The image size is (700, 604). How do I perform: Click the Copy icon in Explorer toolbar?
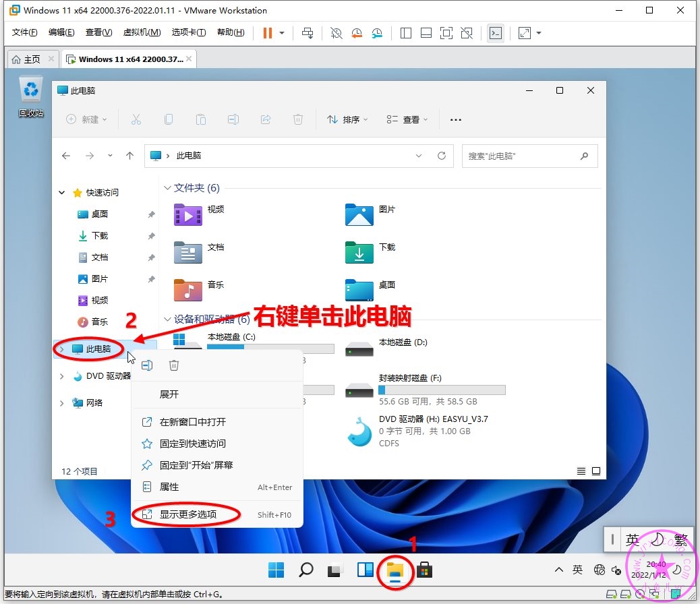pyautogui.click(x=169, y=119)
